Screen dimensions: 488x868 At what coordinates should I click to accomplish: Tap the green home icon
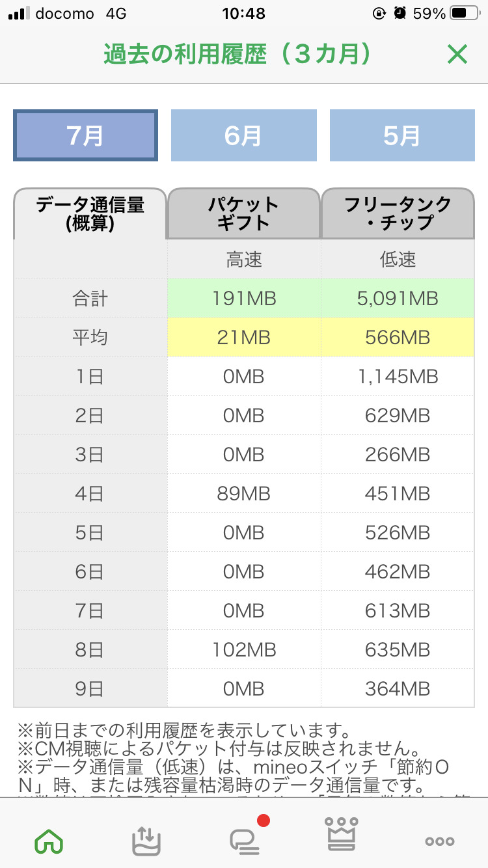pyautogui.click(x=49, y=840)
